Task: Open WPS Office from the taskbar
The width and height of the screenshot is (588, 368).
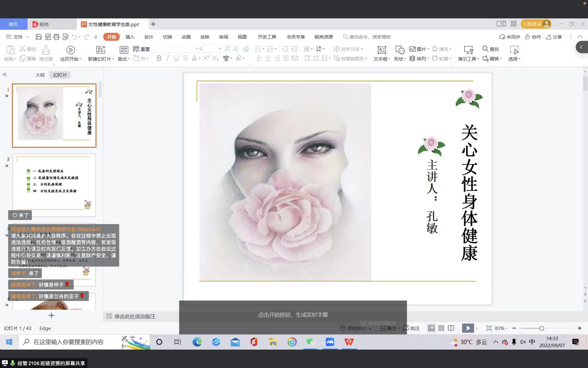Action: [349, 342]
